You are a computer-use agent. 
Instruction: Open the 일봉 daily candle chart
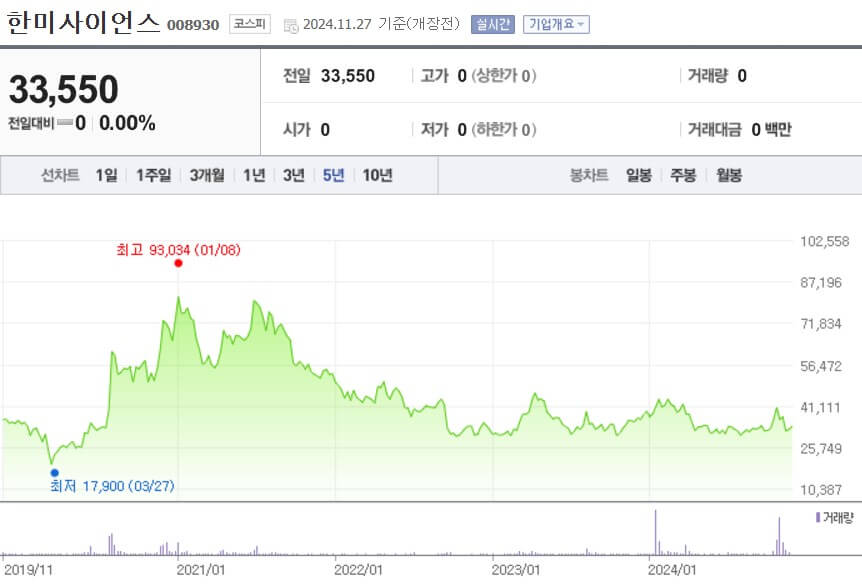pos(637,174)
